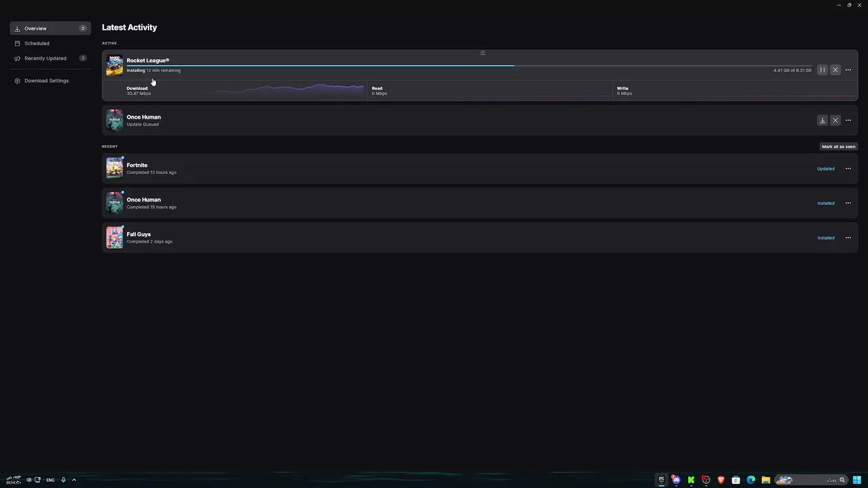The width and height of the screenshot is (868, 488).
Task: Open Microsoft Store from taskbar
Action: [736, 480]
